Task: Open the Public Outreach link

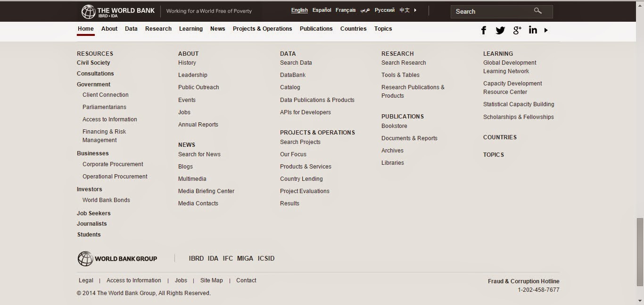Action: pyautogui.click(x=198, y=87)
